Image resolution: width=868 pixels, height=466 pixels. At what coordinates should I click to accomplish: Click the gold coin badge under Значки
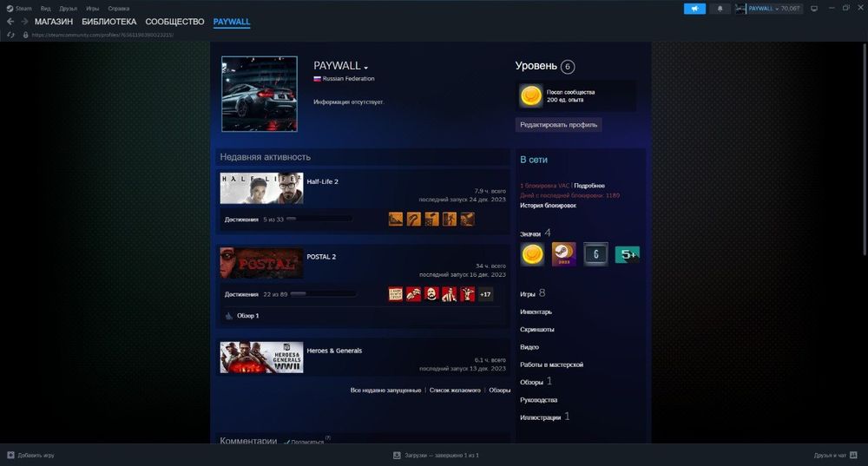pyautogui.click(x=533, y=254)
